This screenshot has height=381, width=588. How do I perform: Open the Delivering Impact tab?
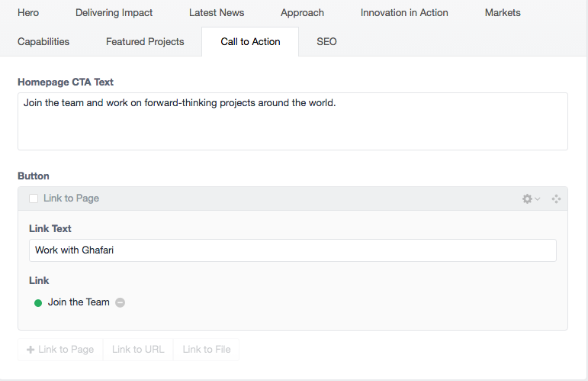114,13
